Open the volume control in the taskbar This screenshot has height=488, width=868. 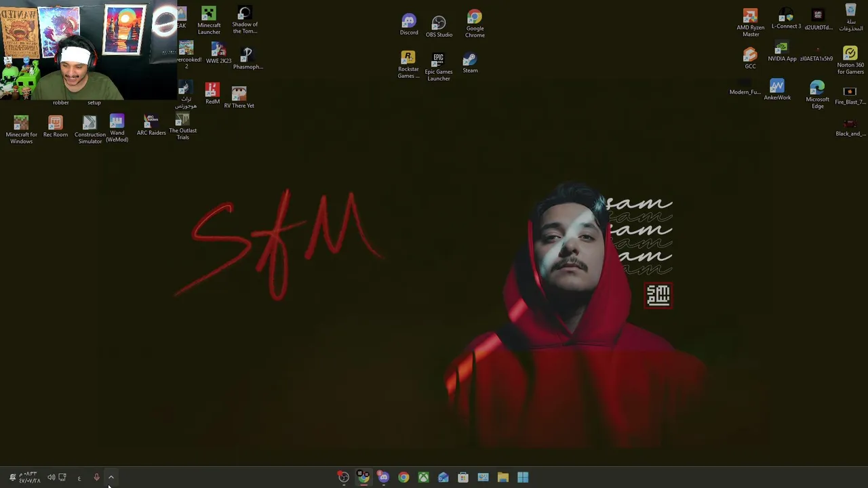coord(52,477)
